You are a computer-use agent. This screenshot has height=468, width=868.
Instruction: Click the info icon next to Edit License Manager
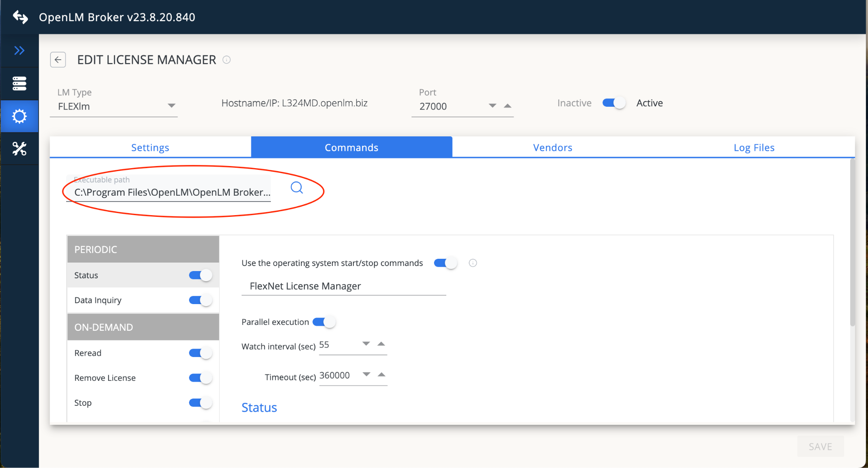[227, 60]
